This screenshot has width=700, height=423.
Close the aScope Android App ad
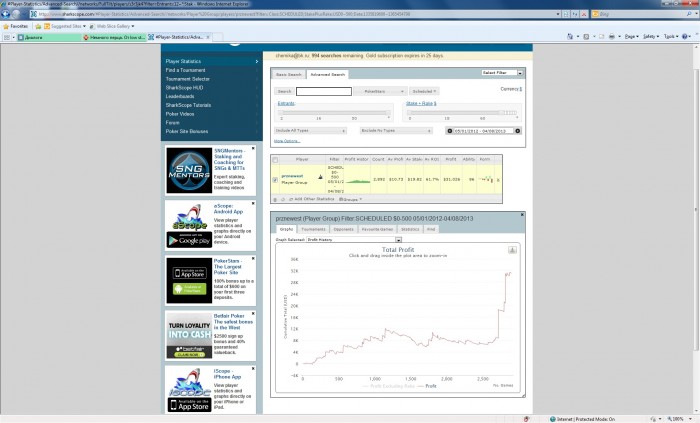tap(253, 203)
